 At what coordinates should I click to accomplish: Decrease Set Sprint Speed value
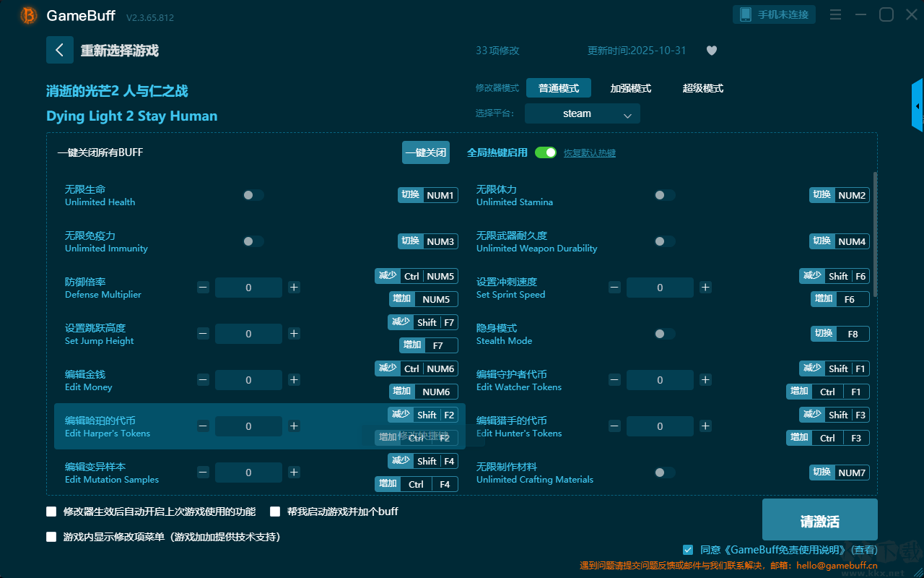coord(614,288)
